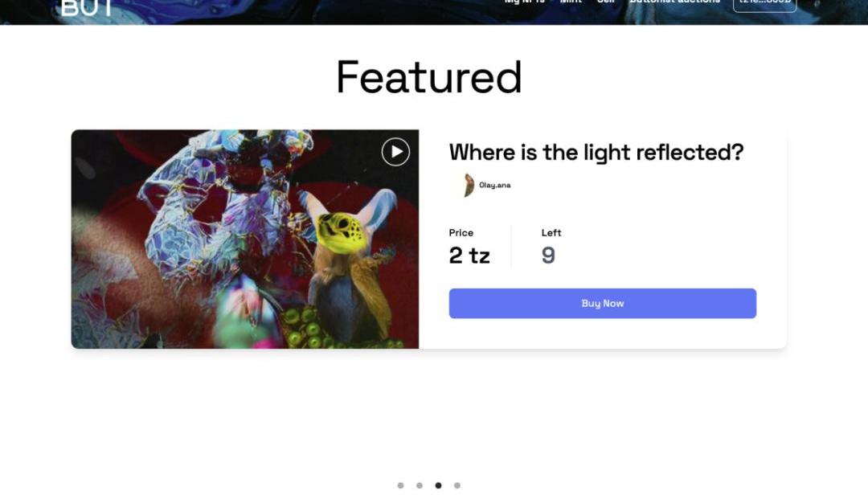868x495 pixels.
Task: Click the BUT logo in header
Action: tap(86, 6)
